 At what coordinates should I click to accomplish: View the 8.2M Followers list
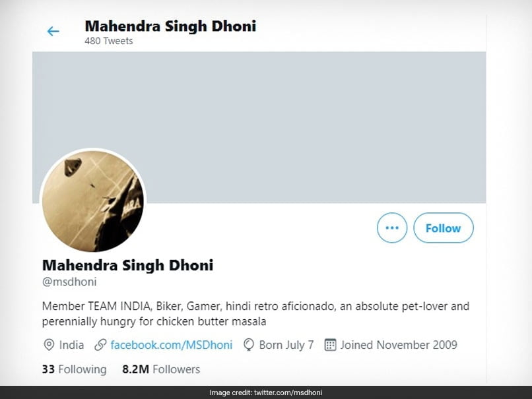tap(161, 369)
